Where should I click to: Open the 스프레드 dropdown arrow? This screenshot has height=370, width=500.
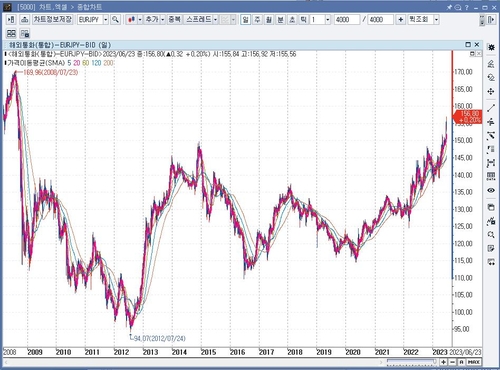[x=215, y=20]
